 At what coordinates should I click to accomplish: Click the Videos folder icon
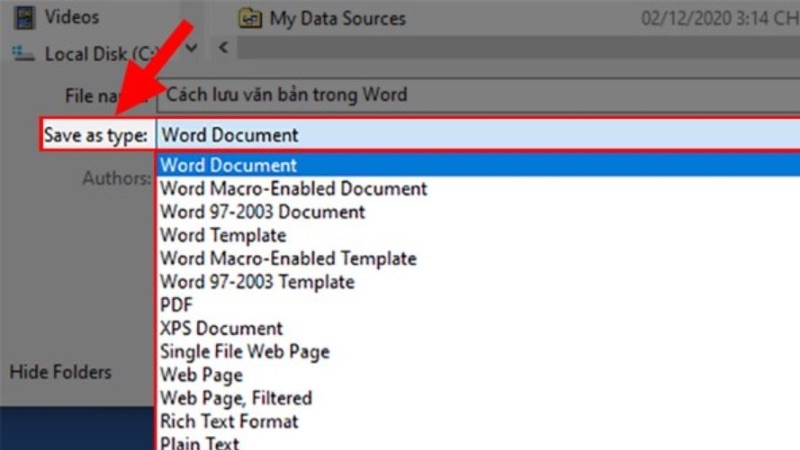pyautogui.click(x=24, y=17)
